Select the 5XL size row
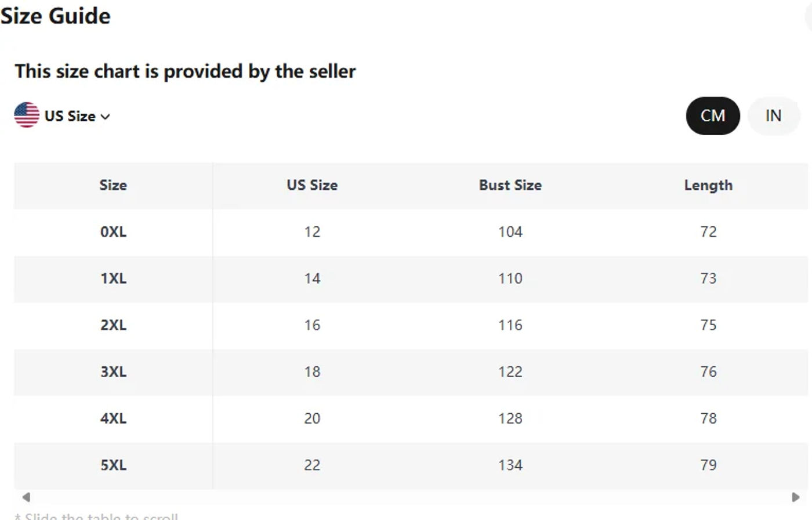This screenshot has height=520, width=812. tap(411, 465)
